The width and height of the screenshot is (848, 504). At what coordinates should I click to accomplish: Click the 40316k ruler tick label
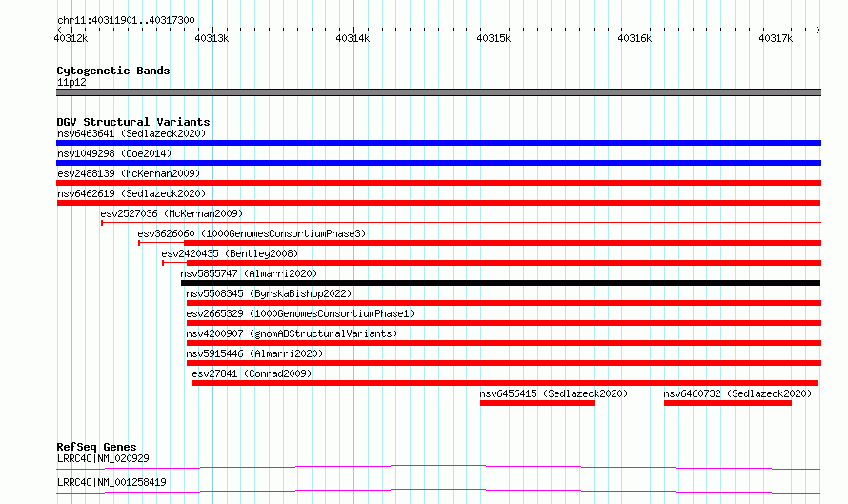tap(635, 38)
